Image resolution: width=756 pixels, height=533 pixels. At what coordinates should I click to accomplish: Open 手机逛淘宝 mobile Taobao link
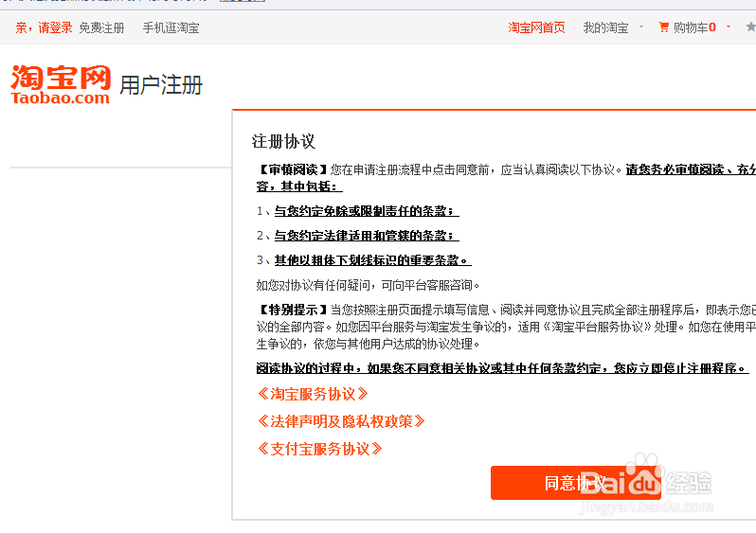(171, 28)
